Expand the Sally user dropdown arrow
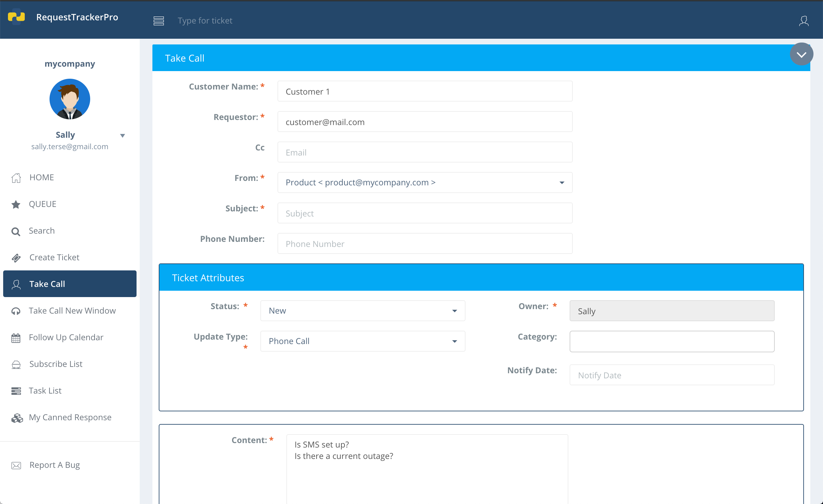Viewport: 823px width, 504px height. (123, 136)
